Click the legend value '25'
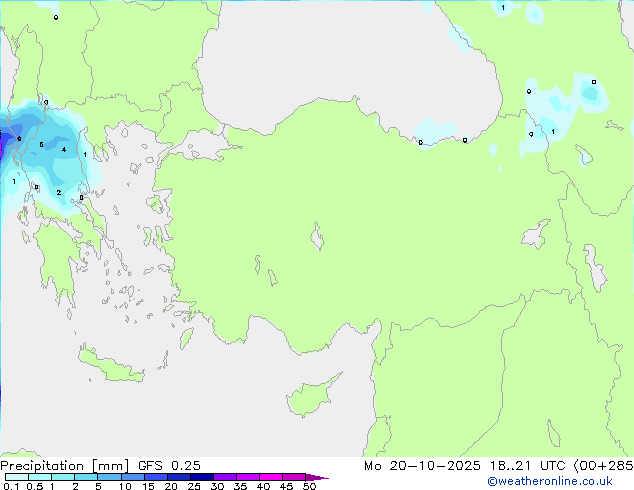The width and height of the screenshot is (634, 490). (x=194, y=486)
